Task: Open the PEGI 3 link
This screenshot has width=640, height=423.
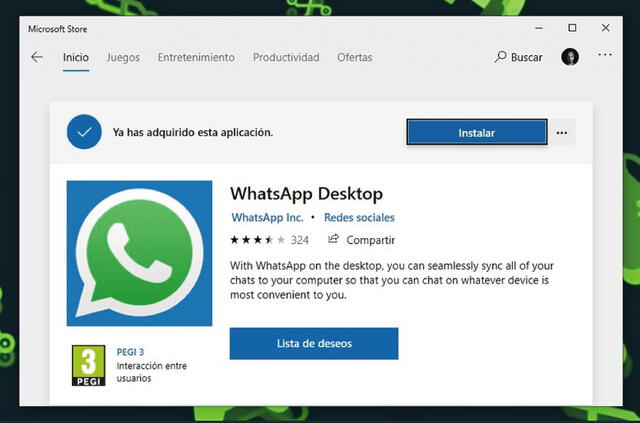Action: point(130,352)
